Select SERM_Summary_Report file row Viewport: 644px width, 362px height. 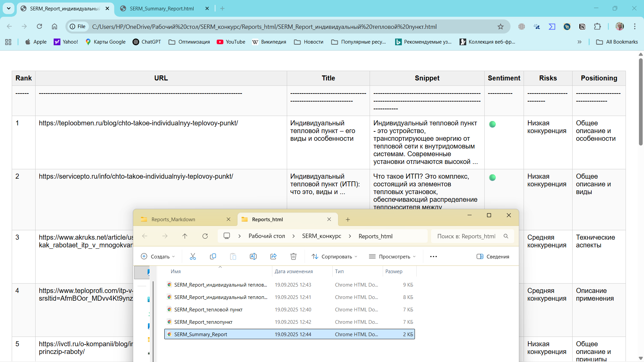coord(289,334)
